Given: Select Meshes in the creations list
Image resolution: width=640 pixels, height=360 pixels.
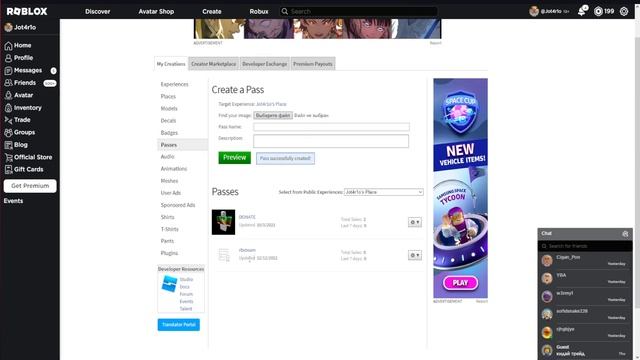Looking at the screenshot, I should (169, 181).
